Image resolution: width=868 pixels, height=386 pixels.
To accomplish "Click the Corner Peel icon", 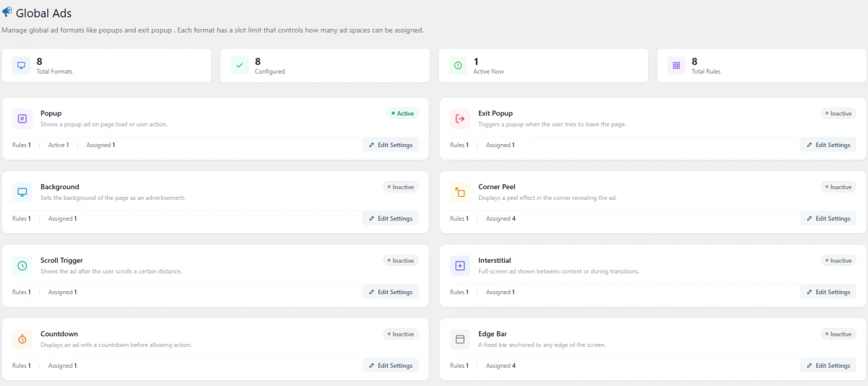I will (x=459, y=192).
